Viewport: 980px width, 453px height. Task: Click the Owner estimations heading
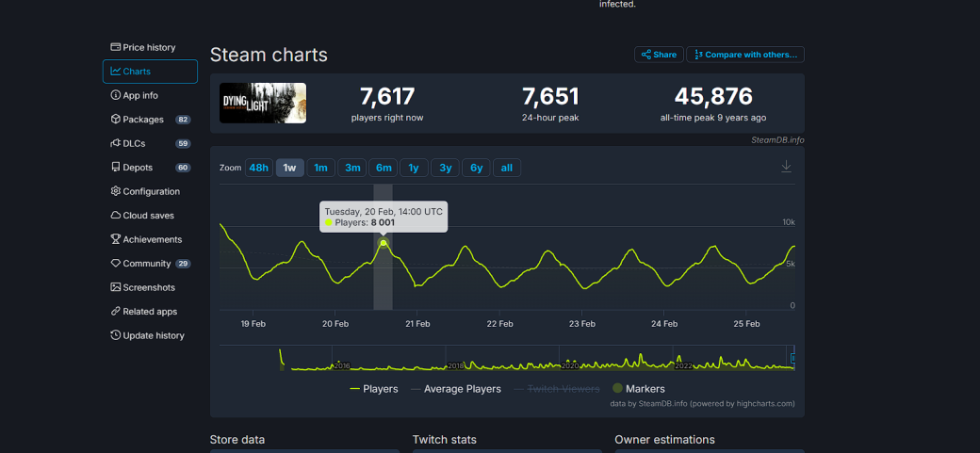tap(665, 440)
